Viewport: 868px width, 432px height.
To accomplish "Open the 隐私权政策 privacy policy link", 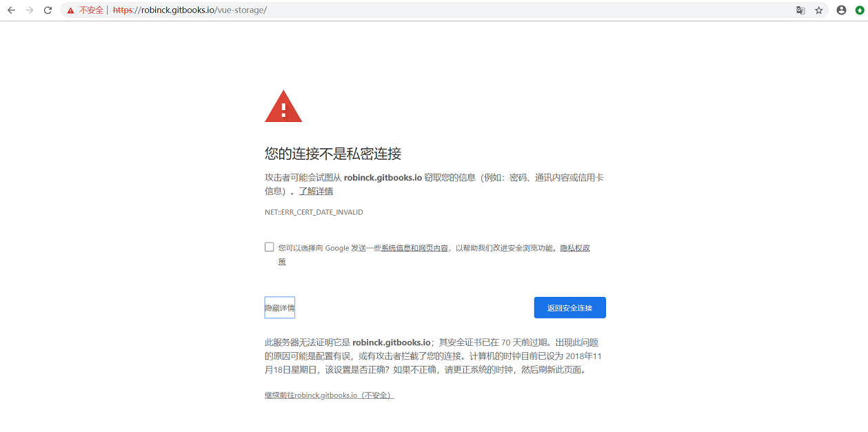I will (574, 247).
